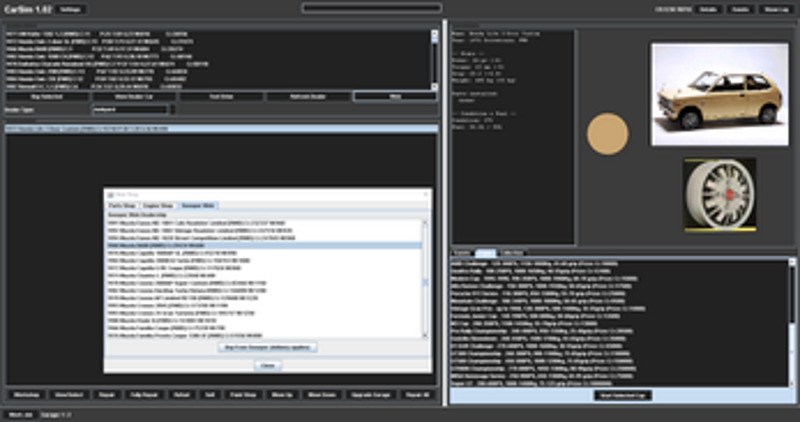Click the Refresh Dealer button
Screen dimensions: 800x422
[308, 96]
